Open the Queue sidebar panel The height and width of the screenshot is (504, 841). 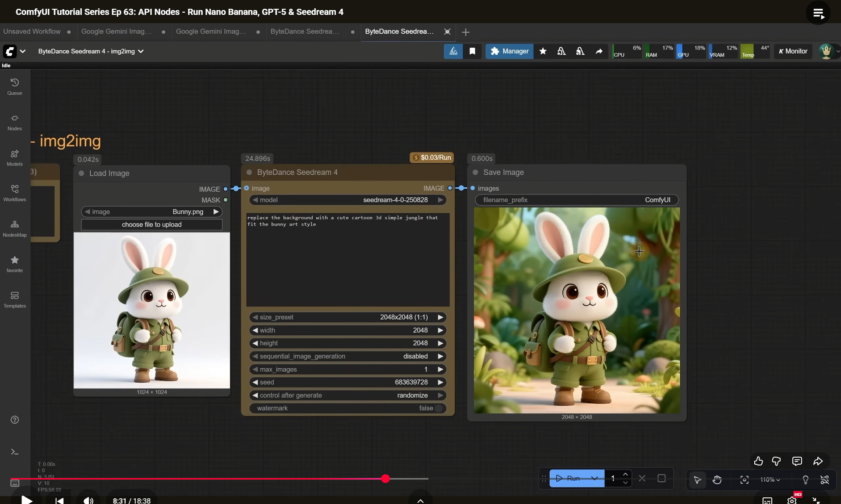[x=14, y=86]
